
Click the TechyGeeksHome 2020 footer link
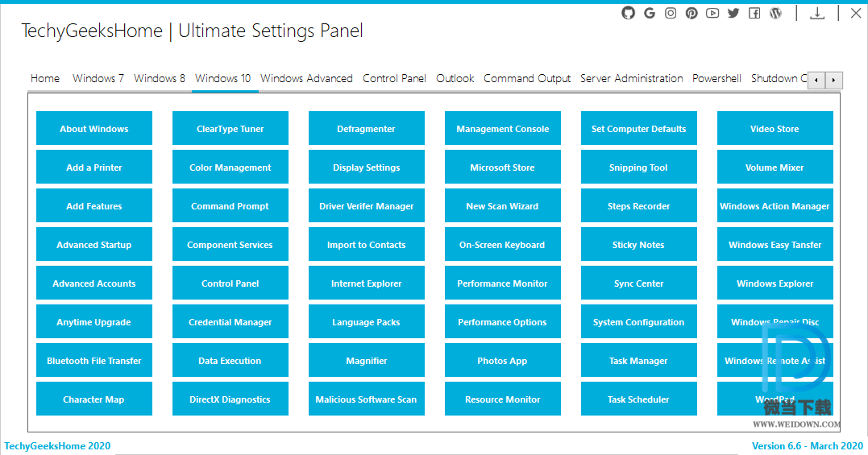(57, 445)
